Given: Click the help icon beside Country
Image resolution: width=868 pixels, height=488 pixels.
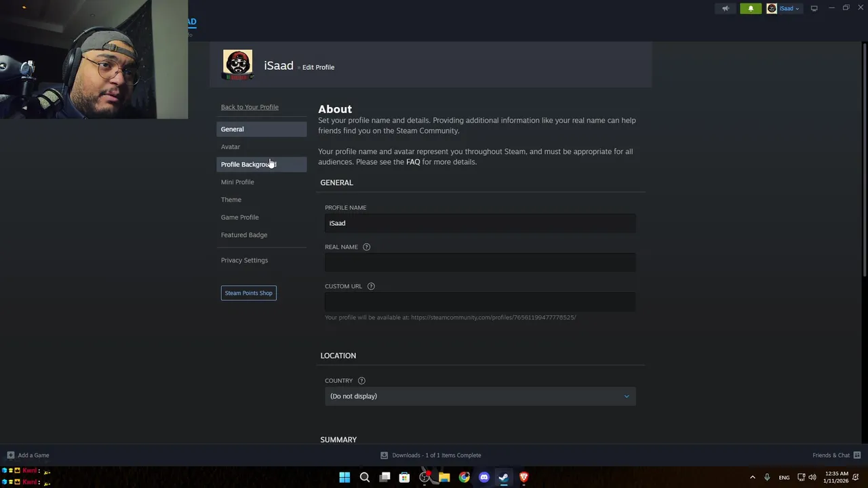Looking at the screenshot, I should (361, 381).
